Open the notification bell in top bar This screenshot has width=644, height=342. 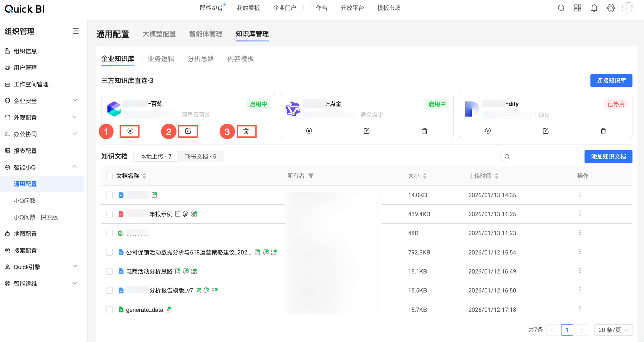click(x=594, y=8)
